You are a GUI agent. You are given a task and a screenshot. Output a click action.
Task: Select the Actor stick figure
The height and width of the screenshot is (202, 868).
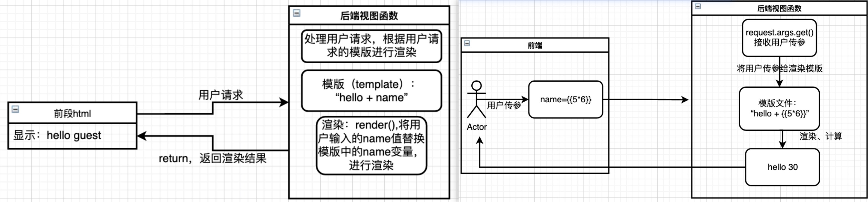coord(477,99)
